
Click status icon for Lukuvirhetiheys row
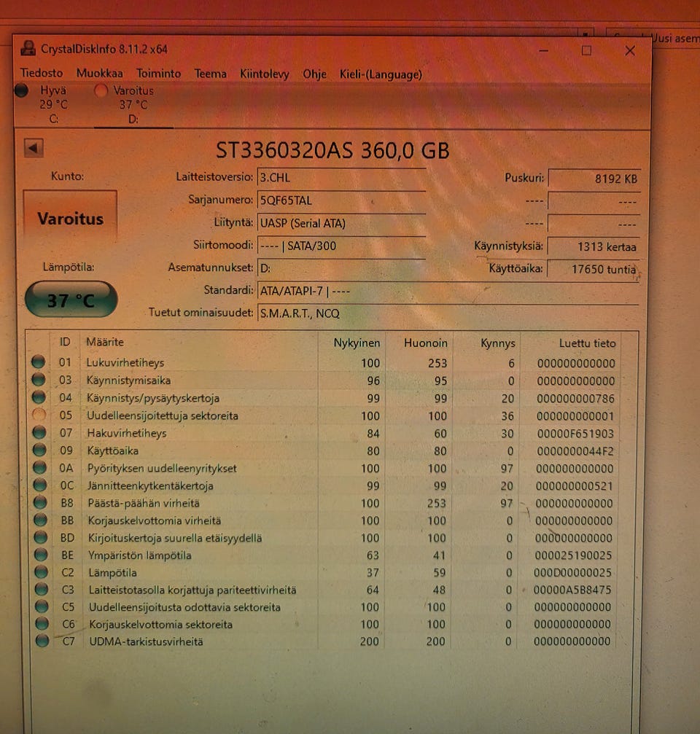pyautogui.click(x=38, y=362)
